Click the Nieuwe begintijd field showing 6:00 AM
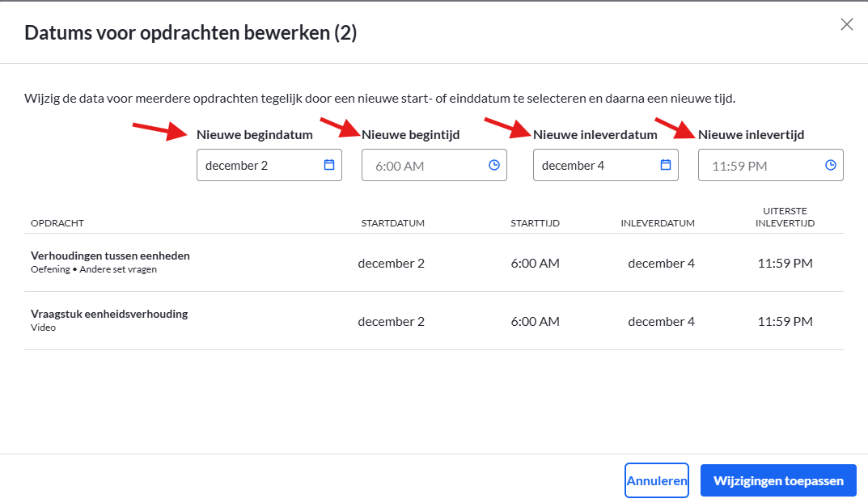Viewport: 868px width, 503px height. [x=434, y=165]
